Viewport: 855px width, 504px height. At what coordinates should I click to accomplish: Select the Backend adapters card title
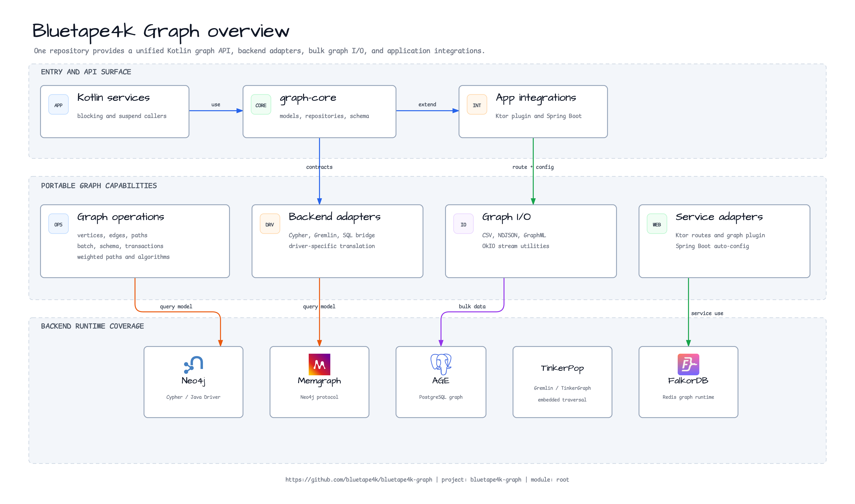[x=334, y=217]
